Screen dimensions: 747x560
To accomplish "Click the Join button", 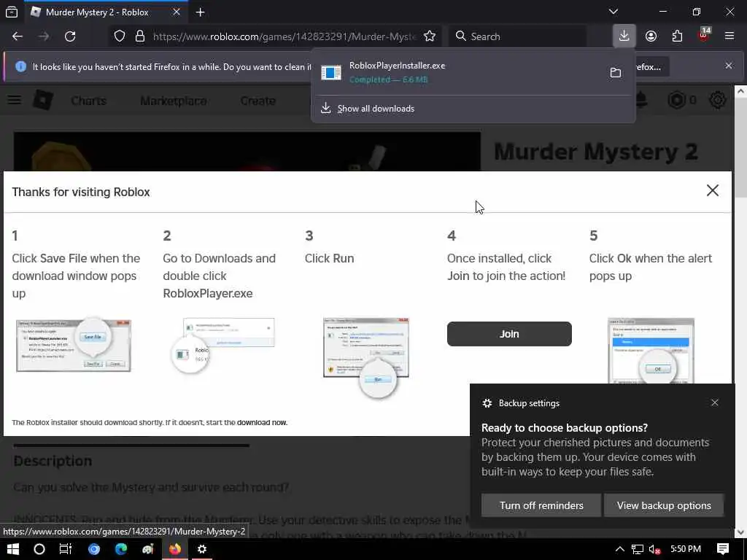I will pos(508,334).
